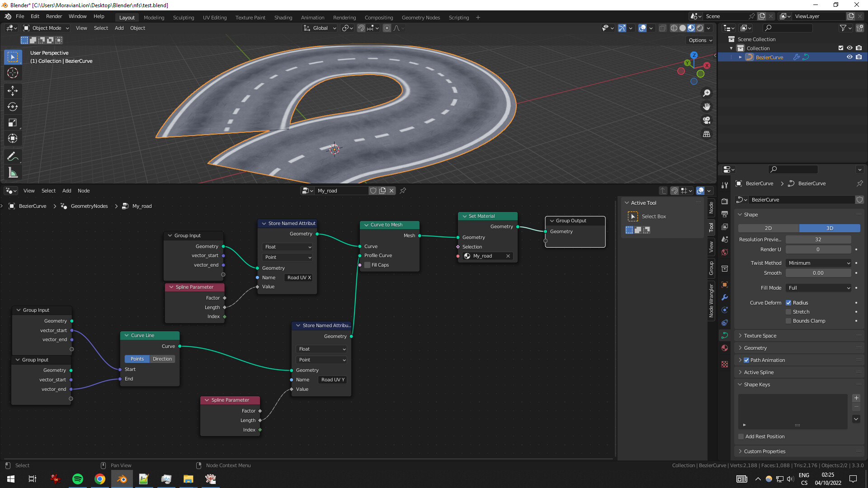
Task: Click the viewport zoom magnifier icon
Action: tap(707, 93)
